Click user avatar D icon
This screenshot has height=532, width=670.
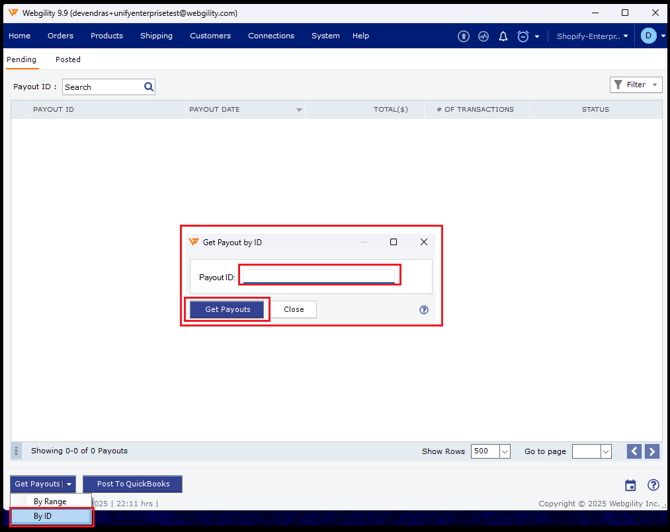pos(649,36)
